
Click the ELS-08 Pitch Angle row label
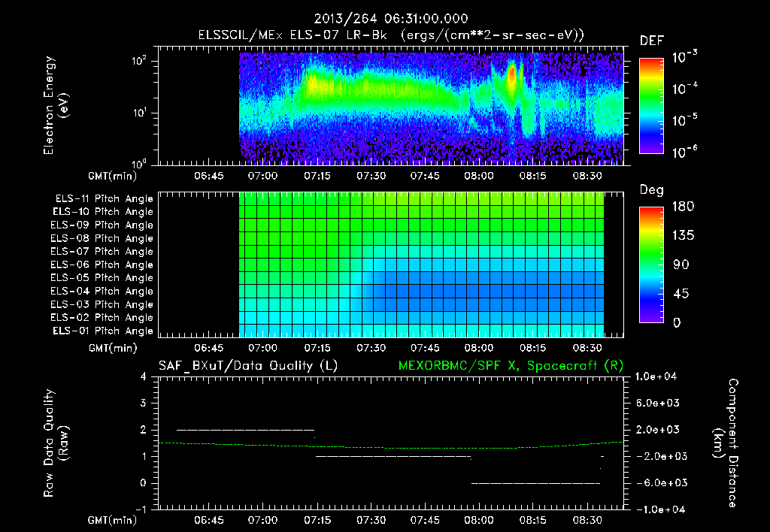click(102, 238)
